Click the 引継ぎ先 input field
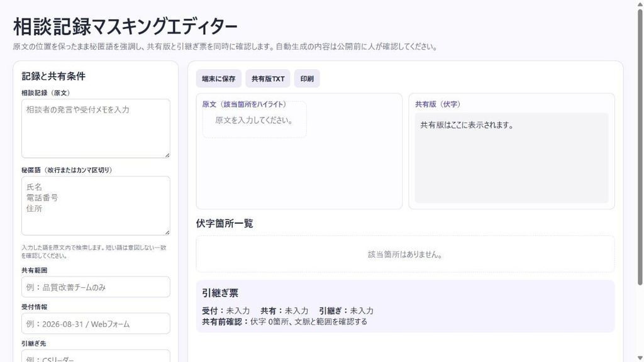The image size is (644, 362). (96, 356)
